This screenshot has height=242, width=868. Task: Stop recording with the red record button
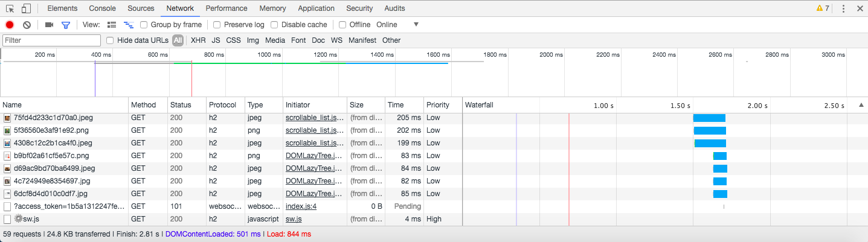pyautogui.click(x=10, y=25)
